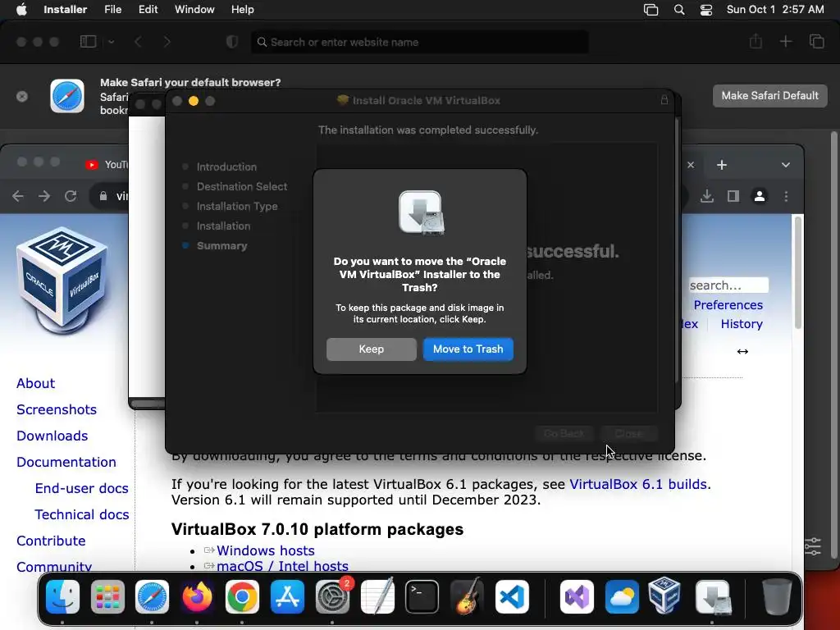
Task: Click VirtualBox 6.1 builds link
Action: [x=638, y=484]
